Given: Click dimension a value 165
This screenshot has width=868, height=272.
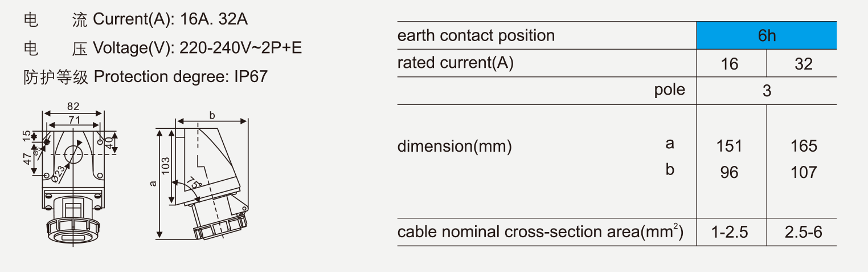Looking at the screenshot, I should tap(804, 146).
